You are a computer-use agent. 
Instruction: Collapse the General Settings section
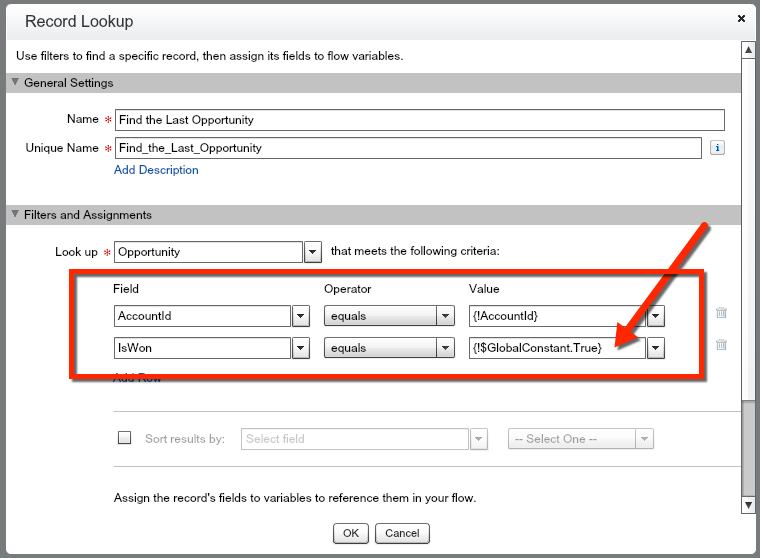tap(15, 83)
